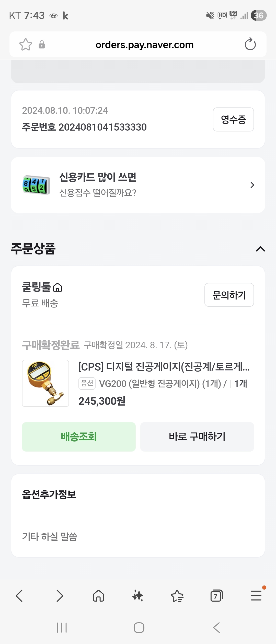Open Android recent apps button

[x=62, y=628]
